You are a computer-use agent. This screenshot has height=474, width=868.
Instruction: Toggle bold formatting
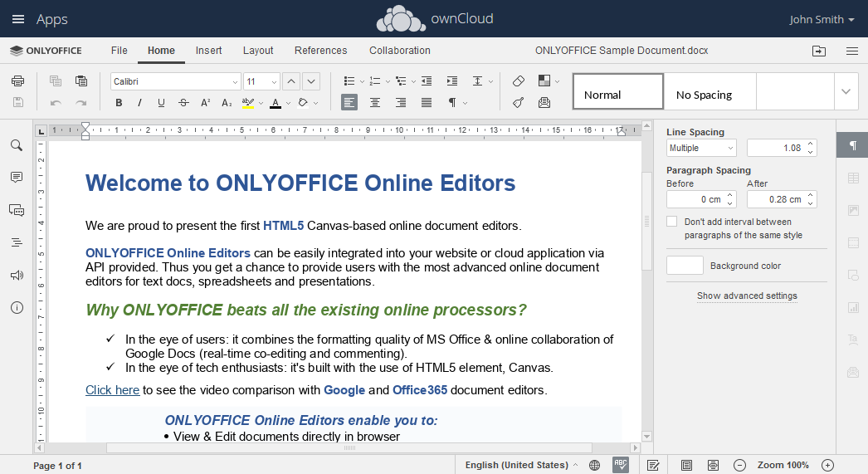[x=119, y=103]
